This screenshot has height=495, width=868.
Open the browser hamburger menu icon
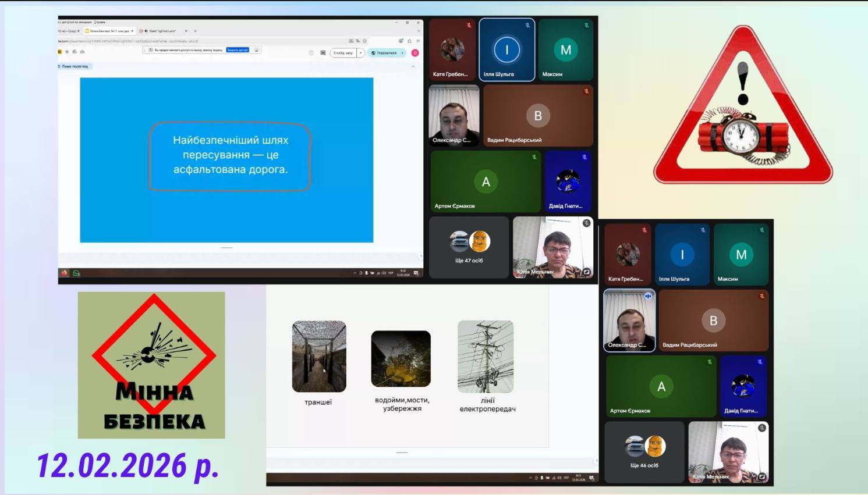click(x=418, y=41)
